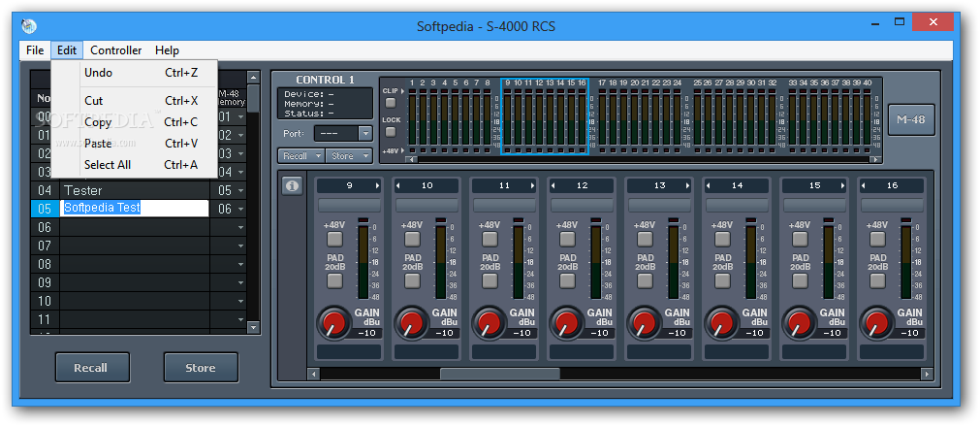Enable +48V phantom power on channel 14
The image size is (980, 426).
click(722, 239)
